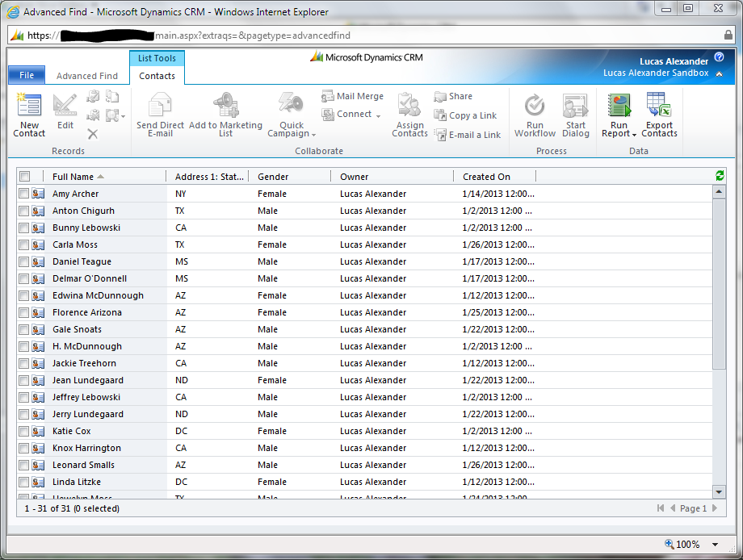Viewport: 743px width, 560px height.
Task: Go to next page arrow
Action: pos(715,508)
